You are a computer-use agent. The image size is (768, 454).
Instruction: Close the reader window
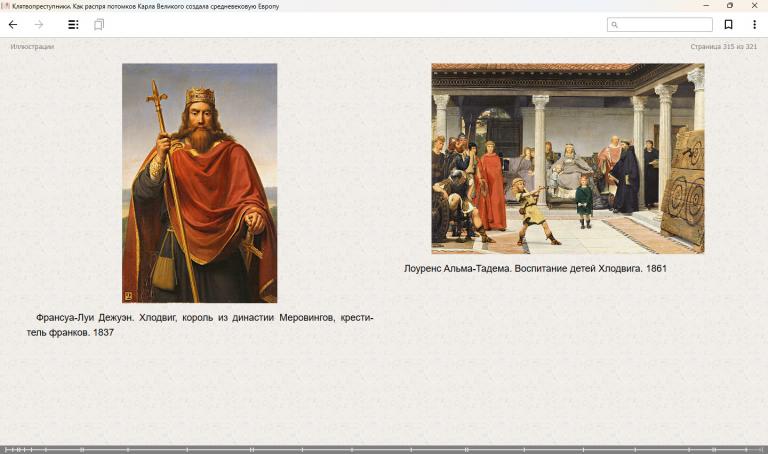click(x=754, y=5)
